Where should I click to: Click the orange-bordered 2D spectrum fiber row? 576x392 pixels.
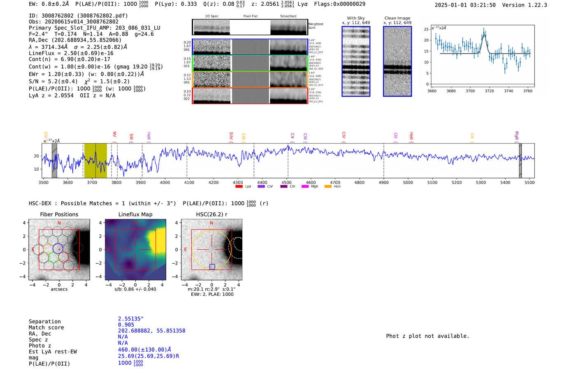pos(250,79)
